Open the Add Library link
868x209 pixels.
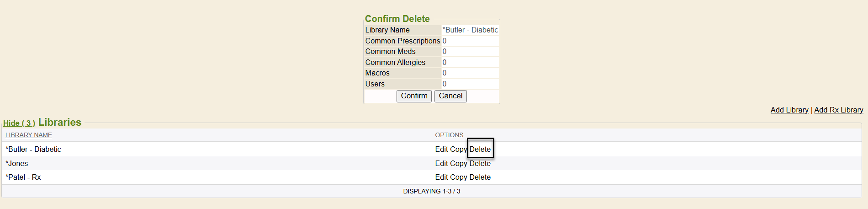789,110
